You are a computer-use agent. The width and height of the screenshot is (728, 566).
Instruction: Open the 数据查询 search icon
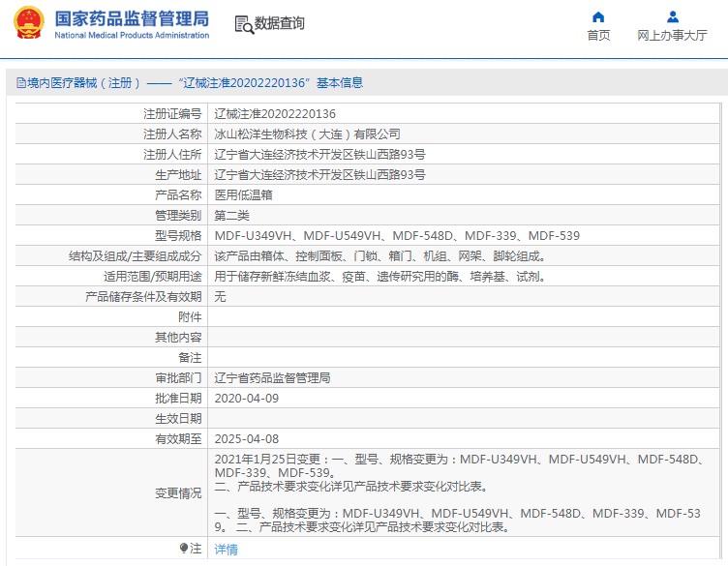[x=244, y=24]
